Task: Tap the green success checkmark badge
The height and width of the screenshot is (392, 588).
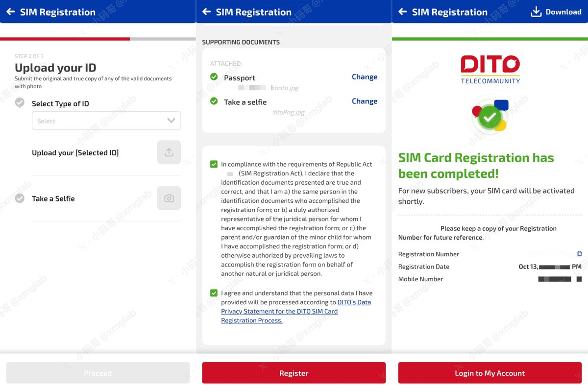Action: pyautogui.click(x=490, y=116)
